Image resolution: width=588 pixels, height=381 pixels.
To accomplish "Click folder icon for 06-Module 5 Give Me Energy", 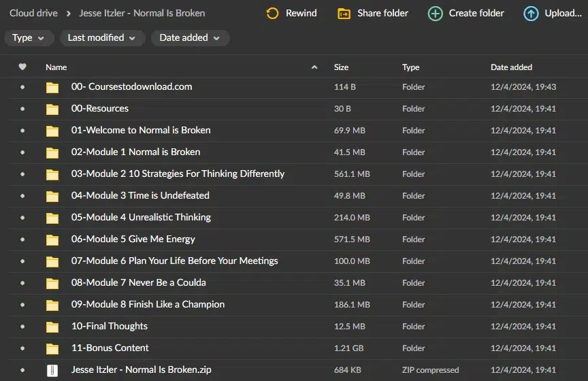I will pyautogui.click(x=52, y=239).
